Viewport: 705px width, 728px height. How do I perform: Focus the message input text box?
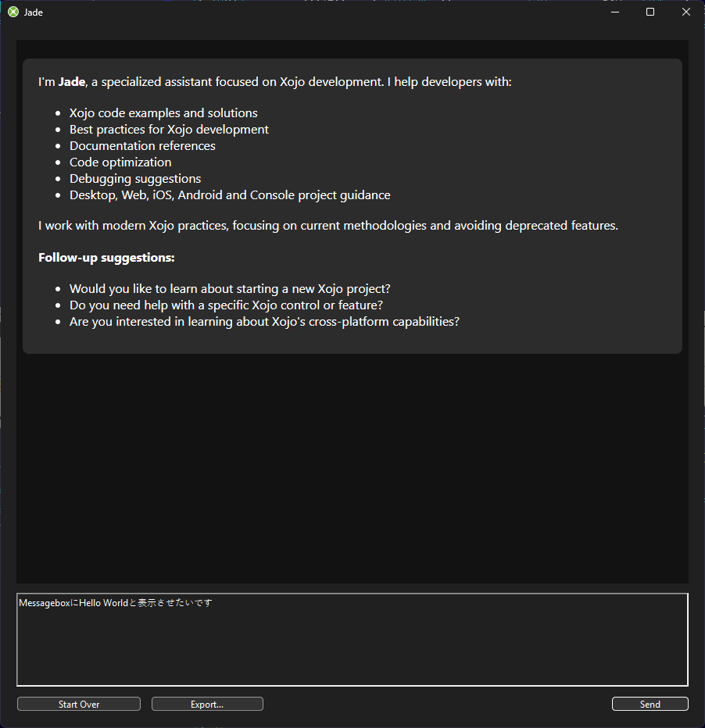tap(352, 639)
